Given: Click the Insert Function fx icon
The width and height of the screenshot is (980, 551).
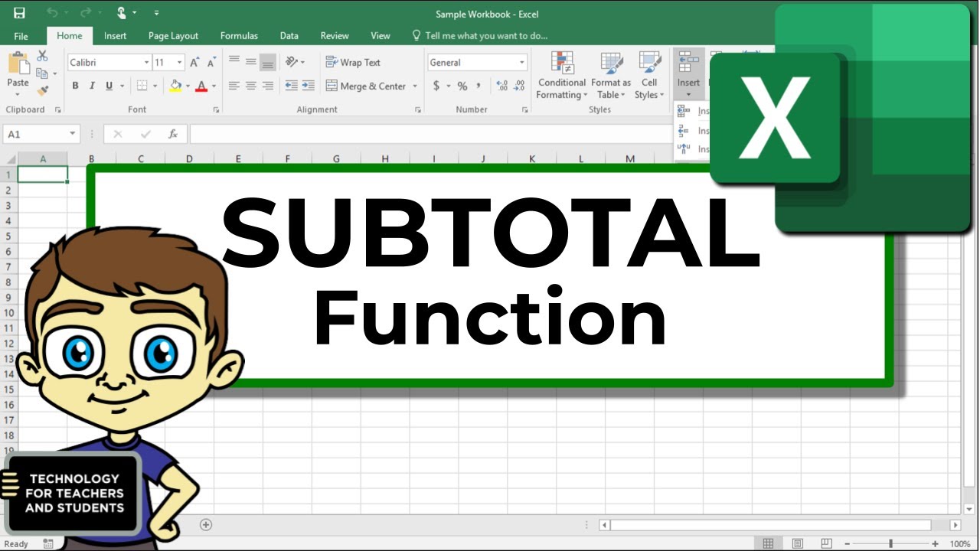Looking at the screenshot, I should (173, 134).
